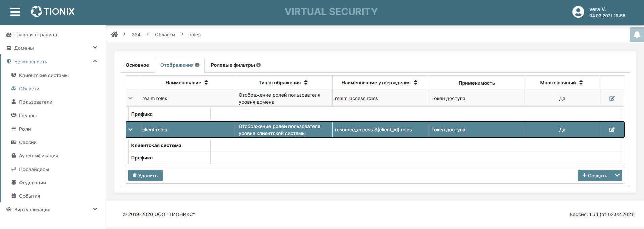
Task: Open Группы in sidebar
Action: [28, 116]
